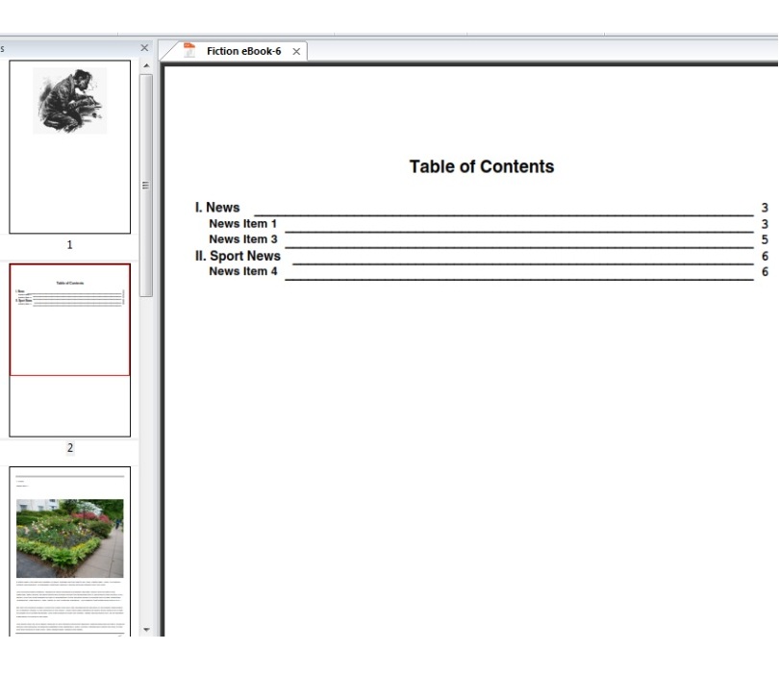Open page 1 thumbnail with sketch drawing

70,146
